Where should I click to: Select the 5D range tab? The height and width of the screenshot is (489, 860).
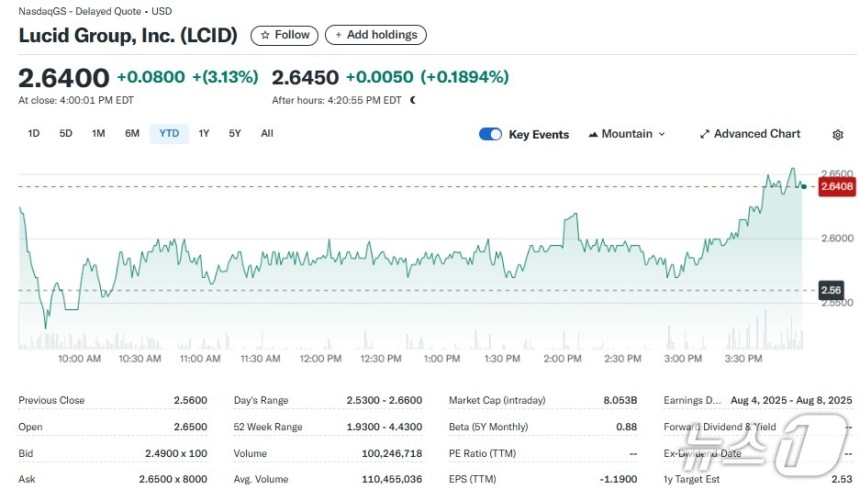[x=66, y=133]
